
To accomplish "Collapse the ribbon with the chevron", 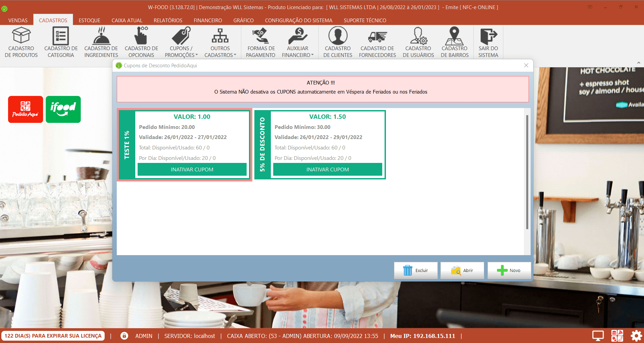I will click(639, 63).
